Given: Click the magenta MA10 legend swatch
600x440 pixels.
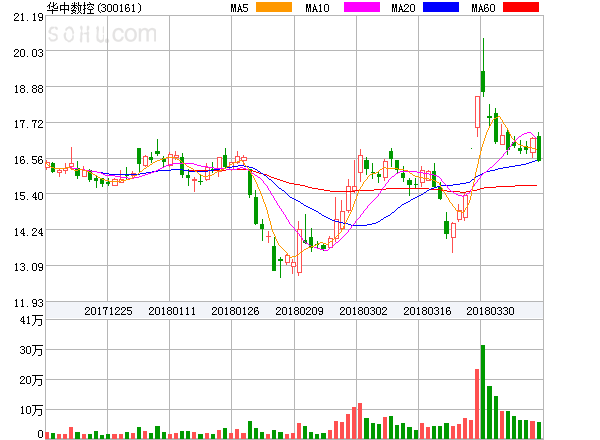Looking at the screenshot, I should click(x=362, y=7).
